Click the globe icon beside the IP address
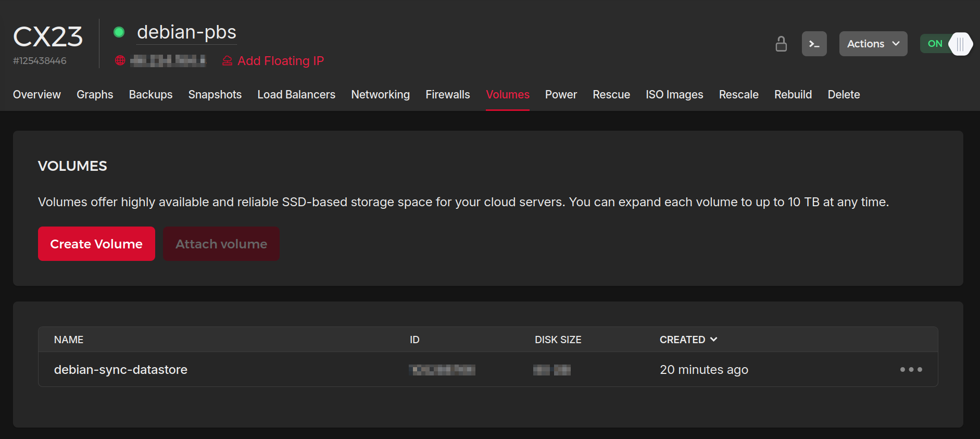This screenshot has height=439, width=980. click(120, 60)
